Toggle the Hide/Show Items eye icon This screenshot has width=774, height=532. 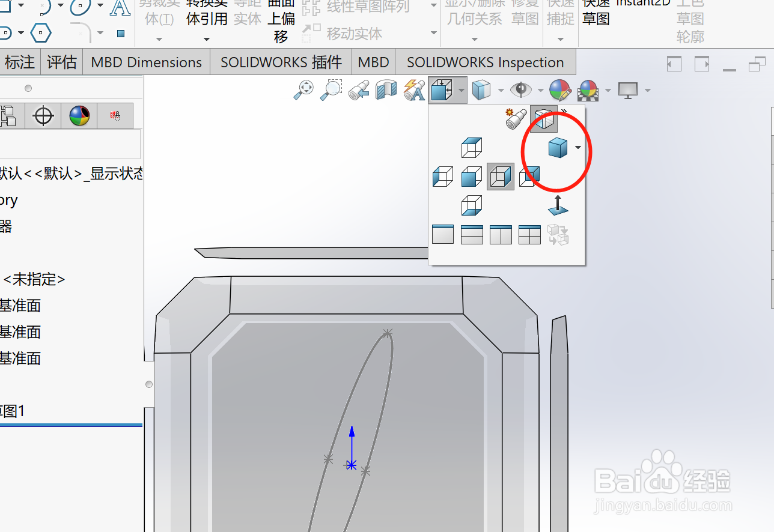(x=522, y=89)
